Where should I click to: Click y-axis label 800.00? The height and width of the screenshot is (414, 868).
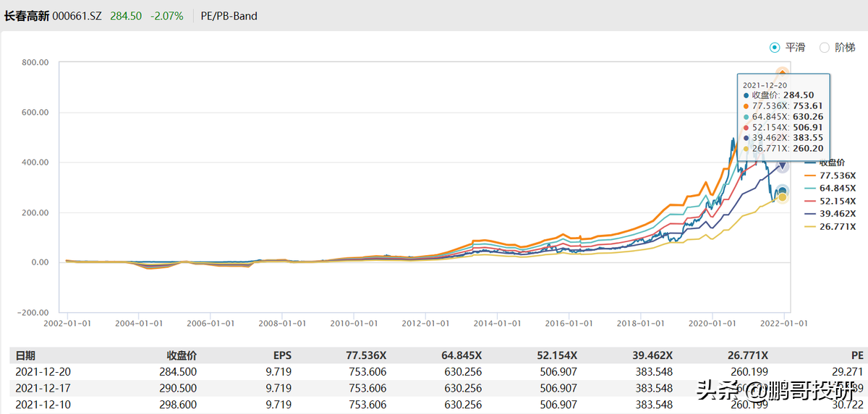[x=34, y=62]
